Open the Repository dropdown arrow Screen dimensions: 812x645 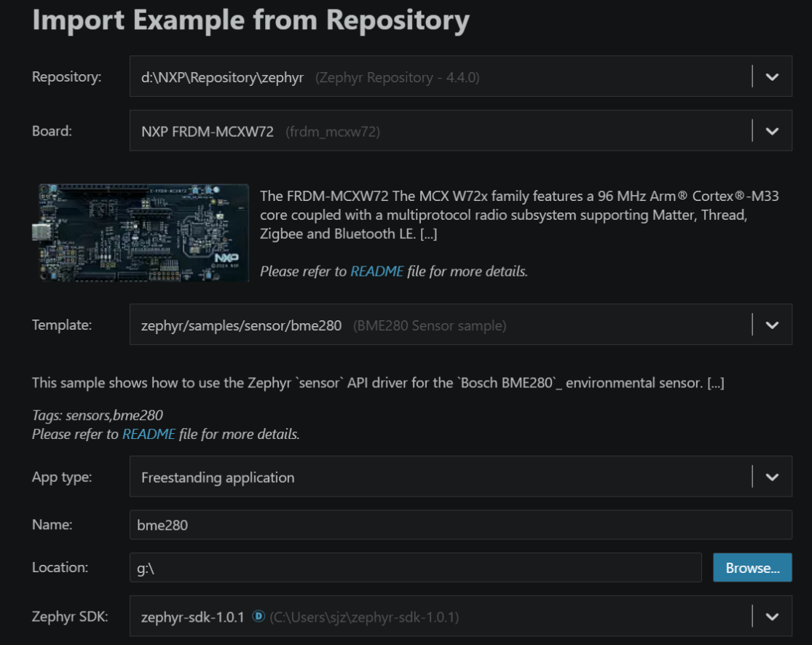point(772,77)
